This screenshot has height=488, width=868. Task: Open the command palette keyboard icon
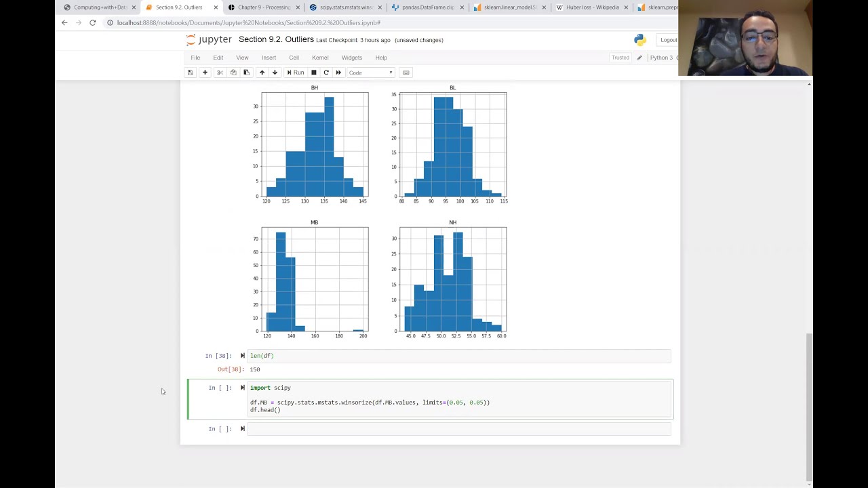point(406,73)
